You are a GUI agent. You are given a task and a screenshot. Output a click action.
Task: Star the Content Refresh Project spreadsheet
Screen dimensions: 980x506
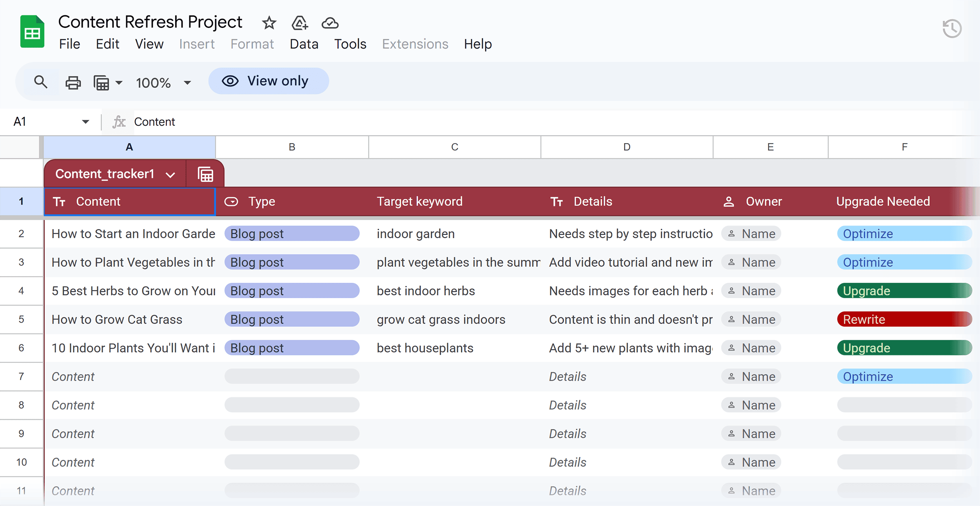pos(269,23)
